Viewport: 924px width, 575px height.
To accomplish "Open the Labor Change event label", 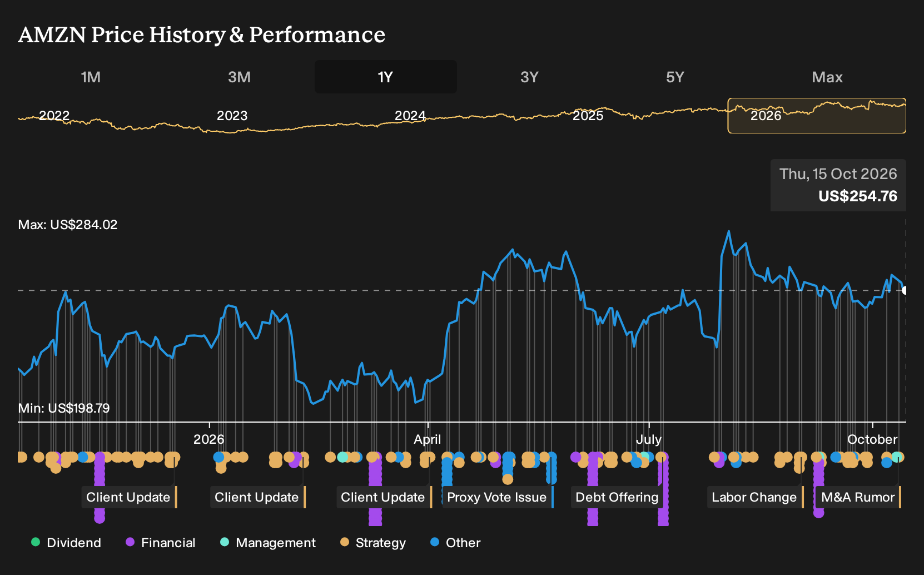I will (x=755, y=497).
